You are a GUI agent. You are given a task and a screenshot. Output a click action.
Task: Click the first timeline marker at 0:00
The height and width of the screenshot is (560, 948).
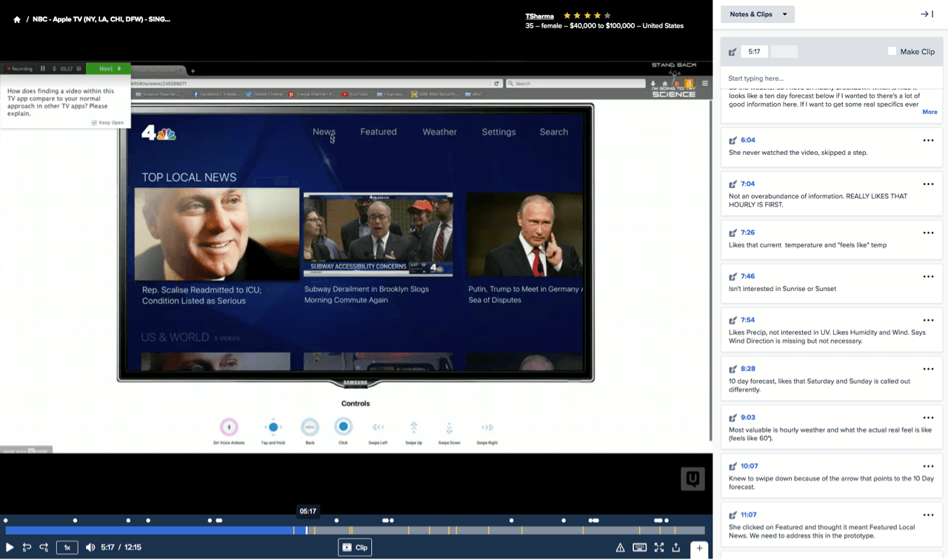point(5,521)
